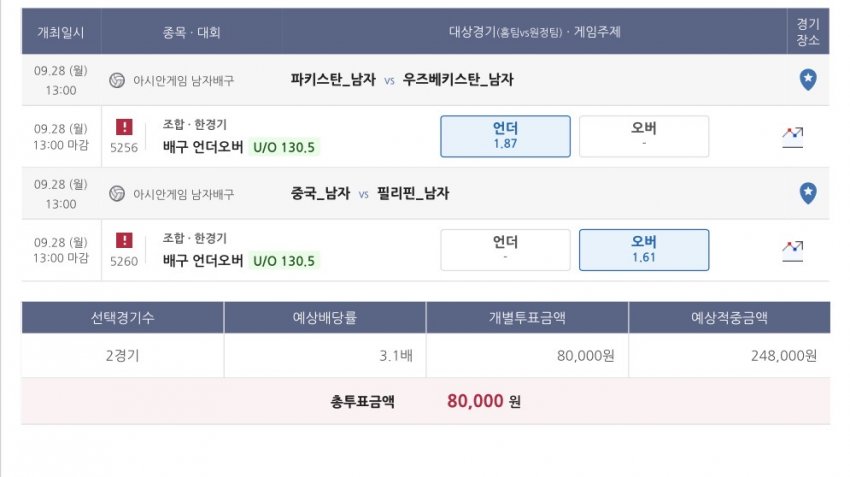The width and height of the screenshot is (850, 477).
Task: Click U/O 130.5 badge for game 5256
Action: tap(284, 147)
